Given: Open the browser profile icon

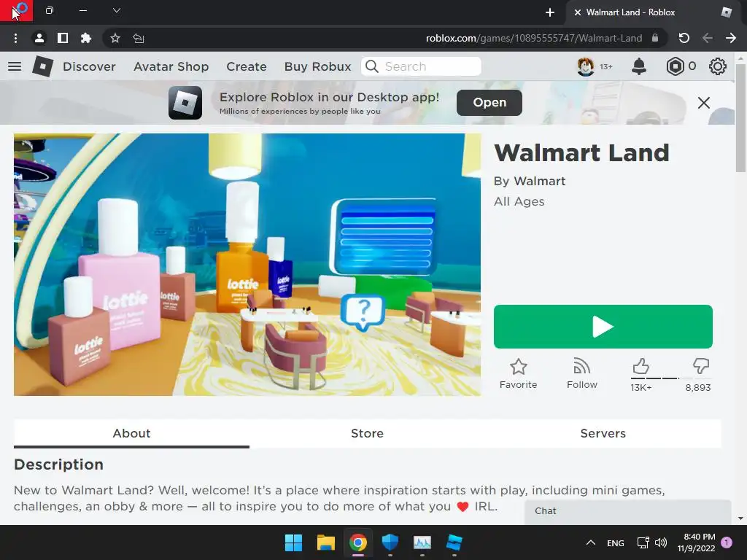Looking at the screenshot, I should click(x=39, y=38).
